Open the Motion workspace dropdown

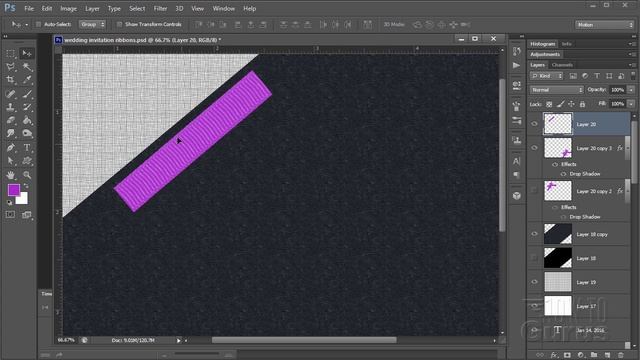coord(604,25)
